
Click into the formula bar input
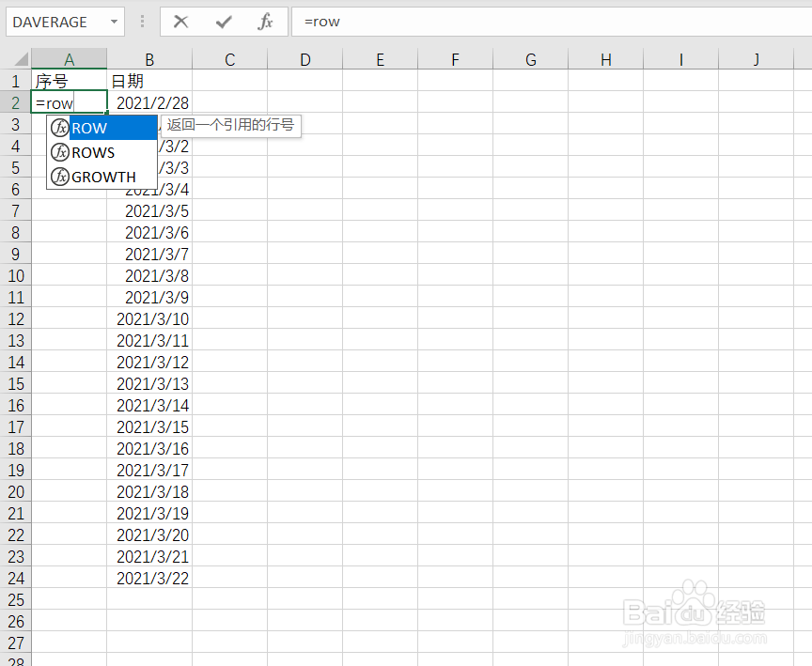552,22
